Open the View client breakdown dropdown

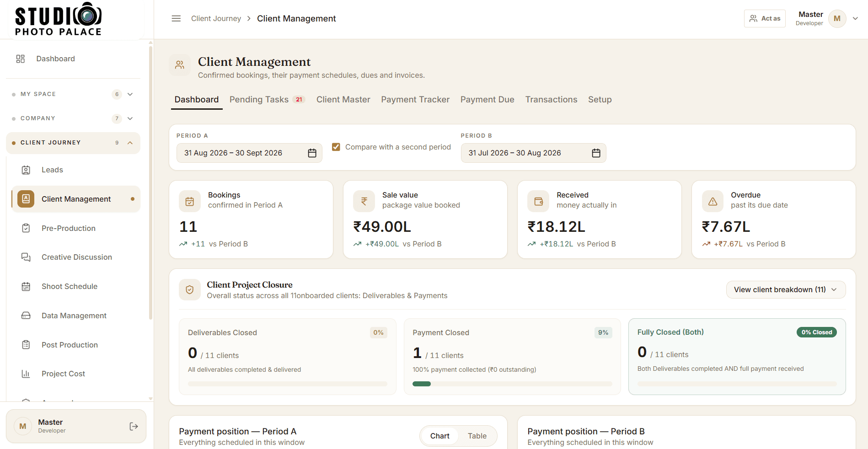[786, 289]
